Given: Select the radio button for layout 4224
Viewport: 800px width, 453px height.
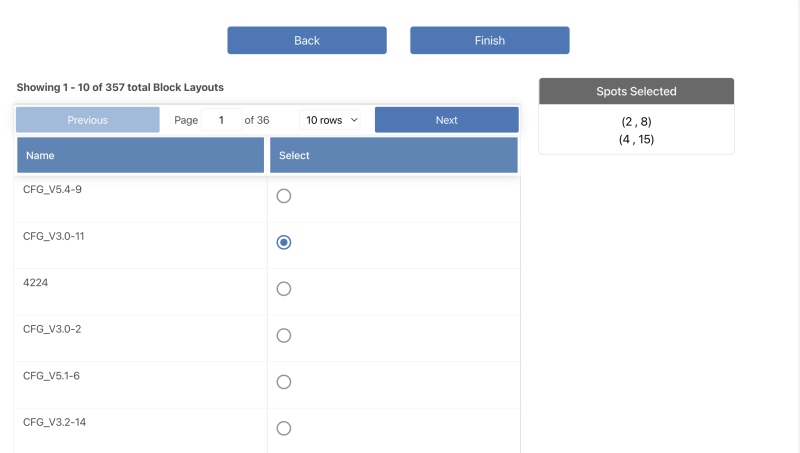Looking at the screenshot, I should point(284,289).
